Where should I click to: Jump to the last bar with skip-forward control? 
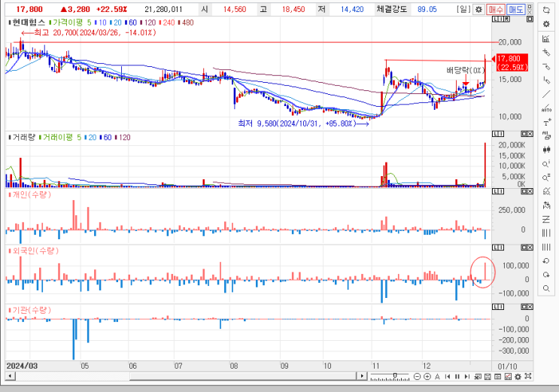pos(467,376)
